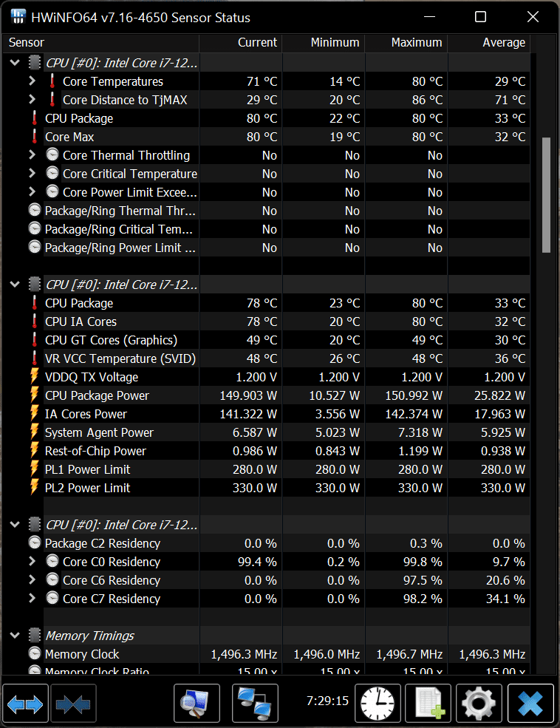Collapse the Memory Timings group

pyautogui.click(x=15, y=635)
